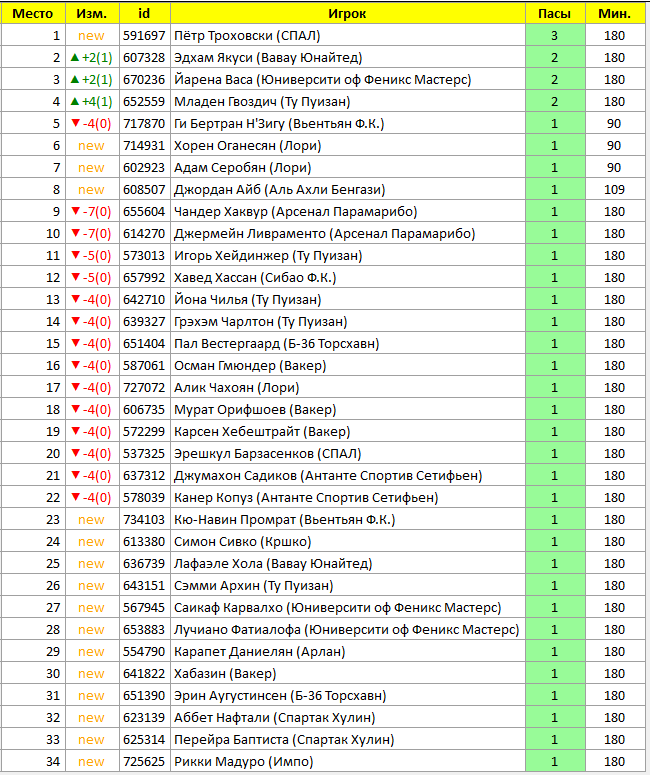Click the green up arrow for Йарена Васа
Viewport: 650px width, 775px height.
tap(75, 79)
